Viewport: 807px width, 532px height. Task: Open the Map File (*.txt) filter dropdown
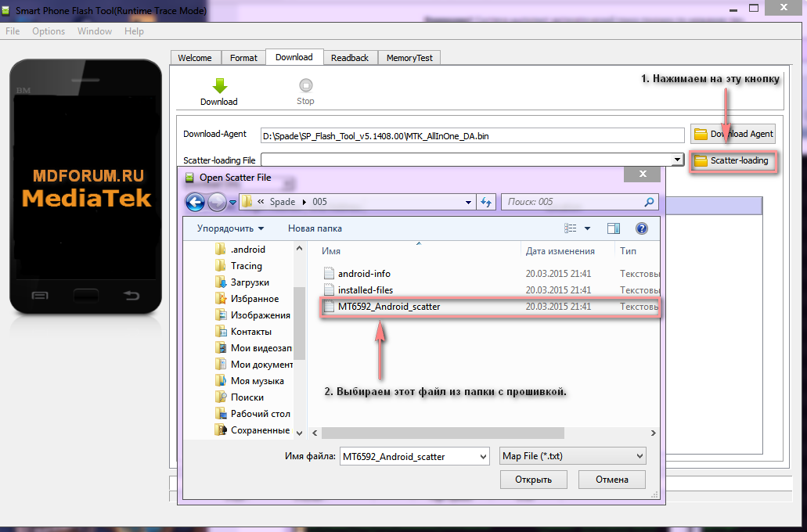point(573,456)
